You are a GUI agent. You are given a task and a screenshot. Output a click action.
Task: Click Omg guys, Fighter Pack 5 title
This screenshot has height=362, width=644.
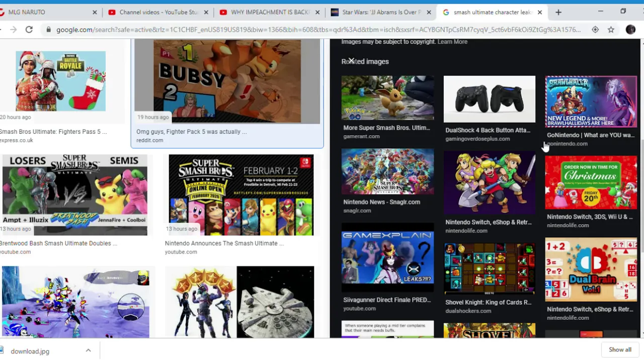click(192, 132)
